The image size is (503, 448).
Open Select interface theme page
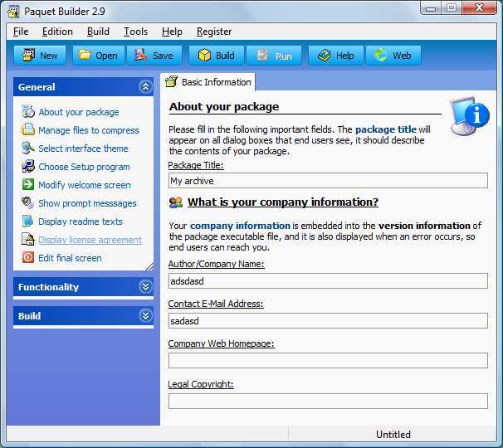click(x=83, y=149)
